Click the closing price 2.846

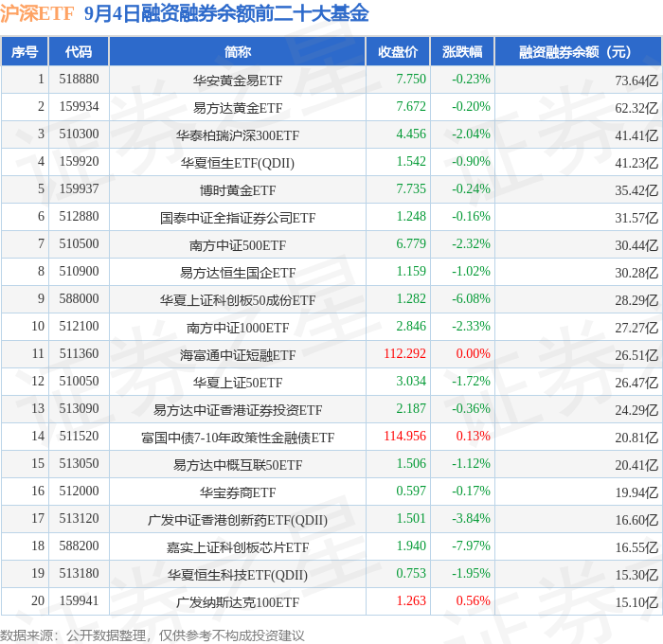coord(411,327)
